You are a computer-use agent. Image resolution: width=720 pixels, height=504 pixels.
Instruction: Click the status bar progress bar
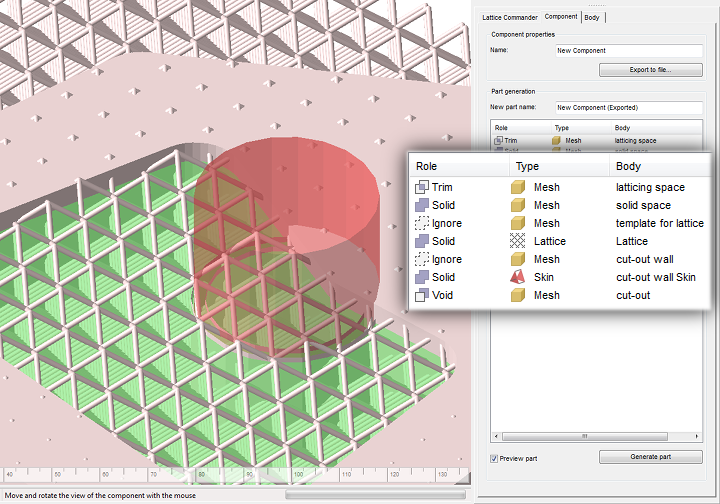tap(375, 494)
